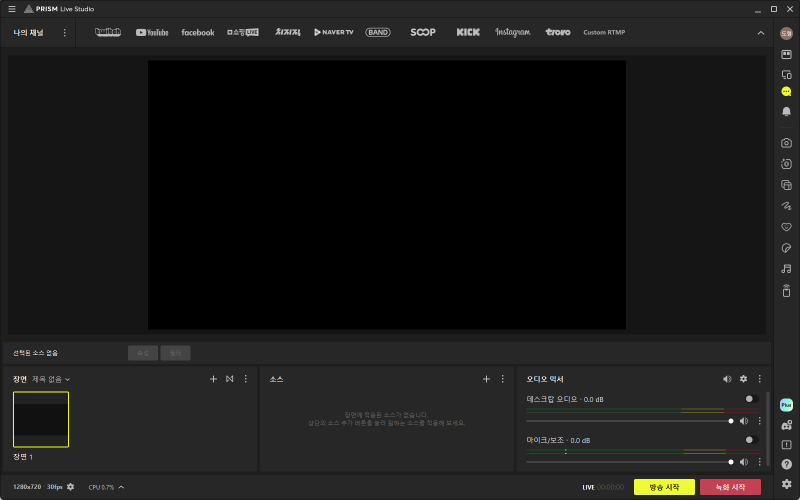
Task: Open output settings gear next to 1280x720
Action: [x=70, y=487]
